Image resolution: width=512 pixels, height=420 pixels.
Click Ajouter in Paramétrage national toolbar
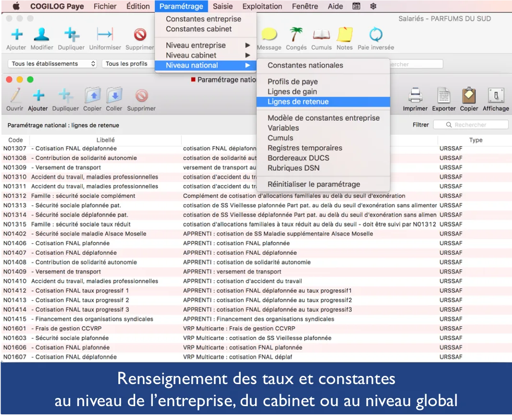tap(38, 96)
